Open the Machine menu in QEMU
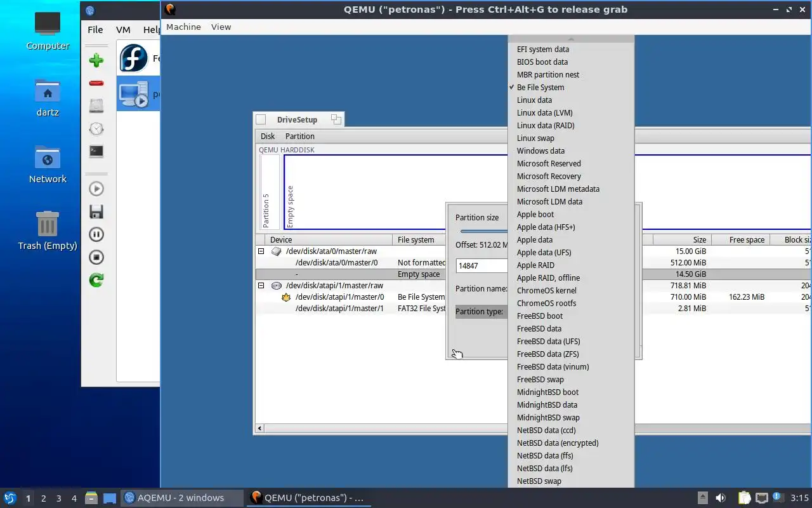This screenshot has height=508, width=812. click(x=183, y=27)
